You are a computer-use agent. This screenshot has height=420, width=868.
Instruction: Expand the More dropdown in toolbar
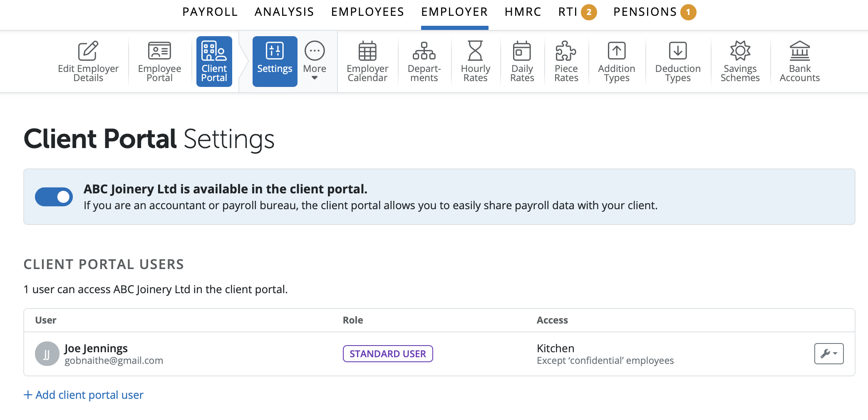point(315,61)
